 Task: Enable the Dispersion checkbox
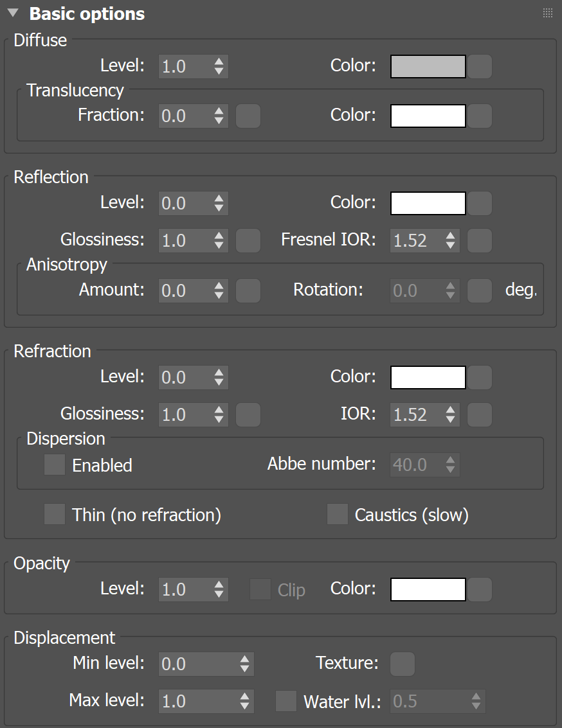click(x=55, y=465)
